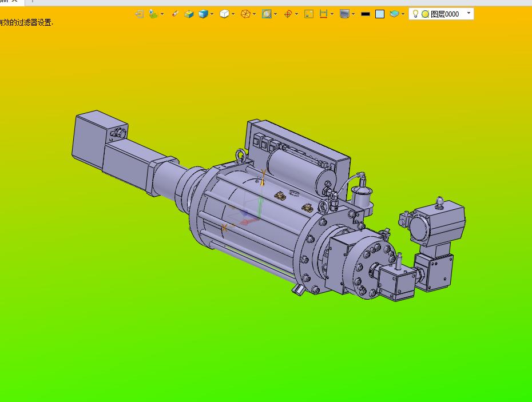Click the yellow-green box icon

(x=189, y=14)
